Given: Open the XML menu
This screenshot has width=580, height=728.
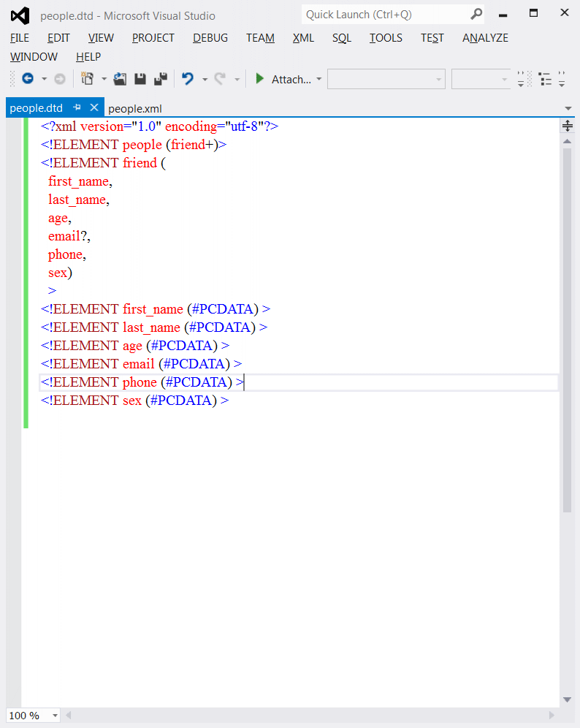Looking at the screenshot, I should [303, 37].
